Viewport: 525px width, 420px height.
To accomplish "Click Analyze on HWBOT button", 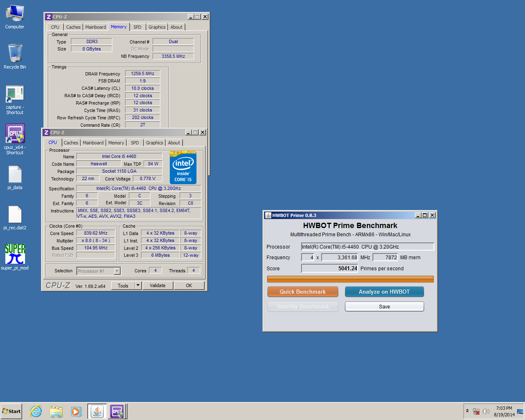I will click(384, 292).
